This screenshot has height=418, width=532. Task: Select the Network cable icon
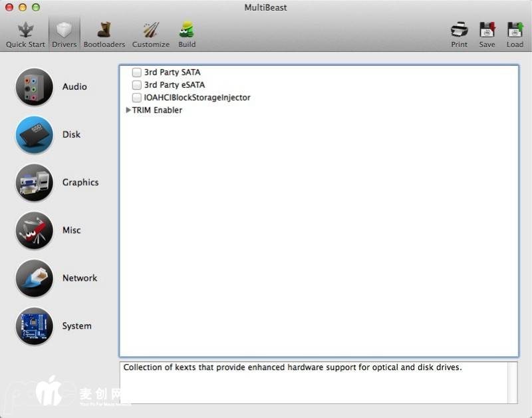(x=34, y=279)
